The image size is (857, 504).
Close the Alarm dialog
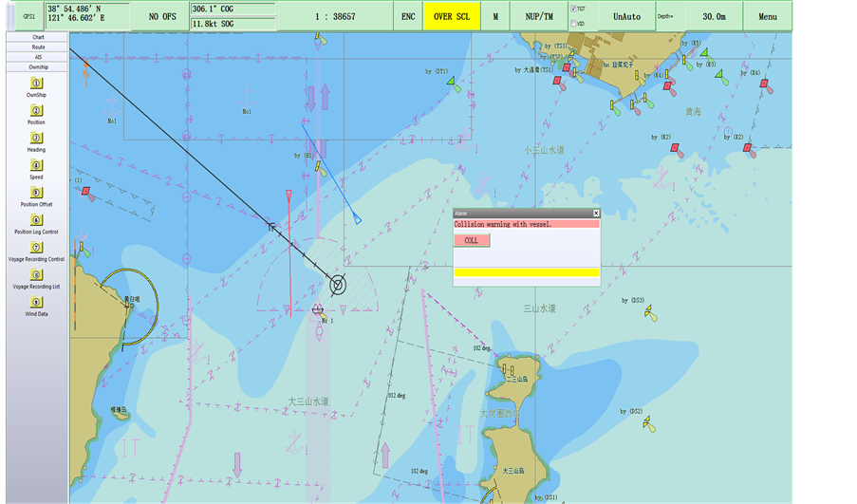click(x=596, y=214)
